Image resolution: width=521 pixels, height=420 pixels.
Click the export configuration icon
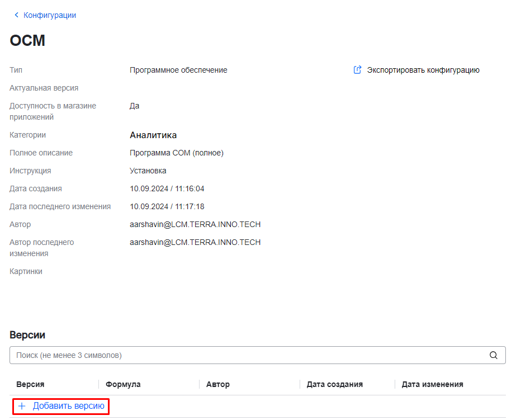click(x=358, y=70)
